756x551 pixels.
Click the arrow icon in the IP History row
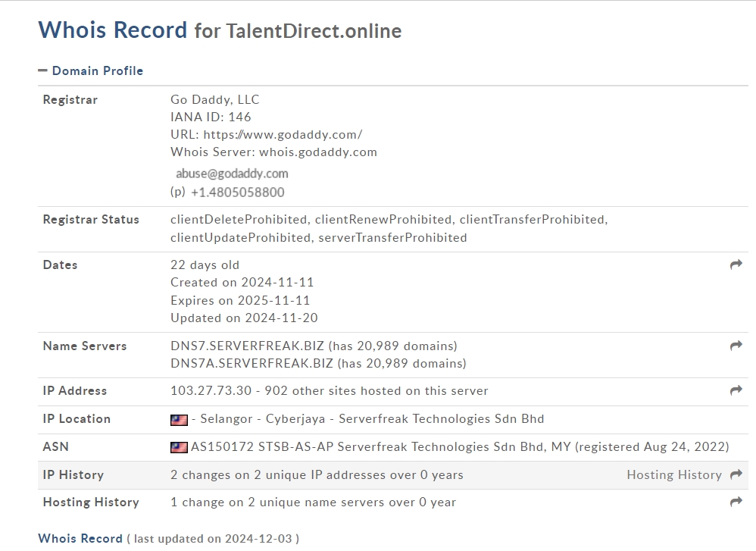point(736,474)
